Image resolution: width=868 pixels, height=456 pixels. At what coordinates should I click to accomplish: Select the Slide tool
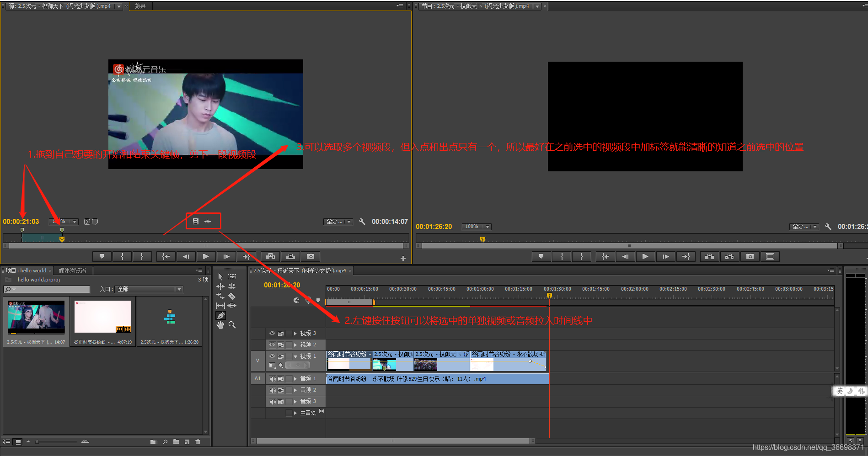(x=232, y=305)
